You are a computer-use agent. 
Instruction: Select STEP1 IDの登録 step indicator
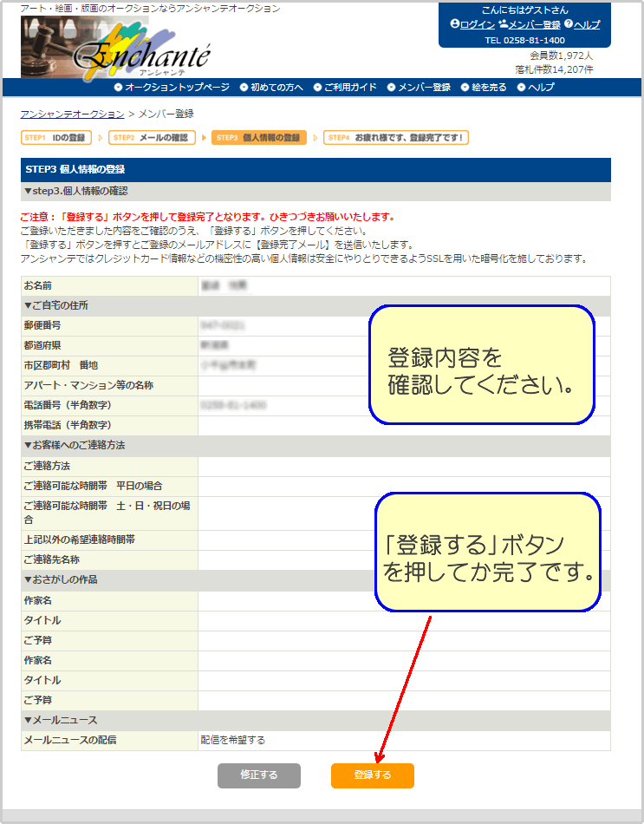(55, 138)
